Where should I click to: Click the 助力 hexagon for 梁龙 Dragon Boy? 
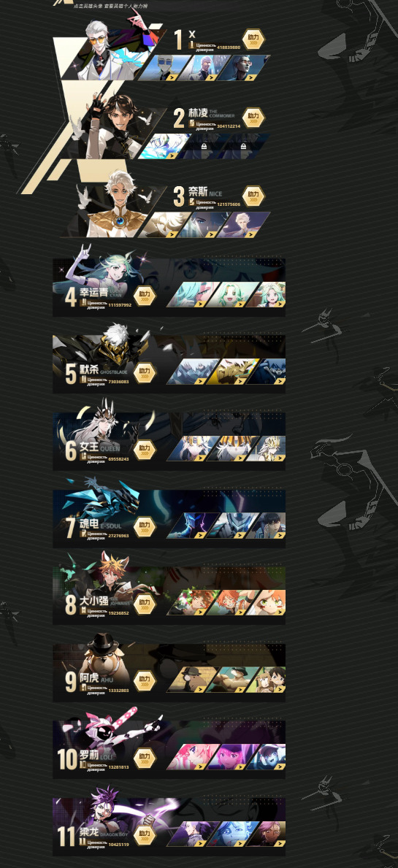coord(145,834)
